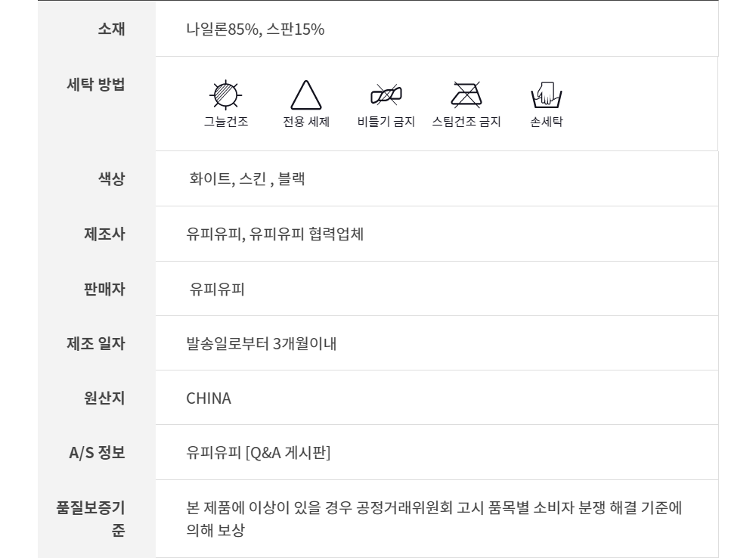Click the 유피유피 [Q&A 게시판] text
The width and height of the screenshot is (756, 558).
259,453
